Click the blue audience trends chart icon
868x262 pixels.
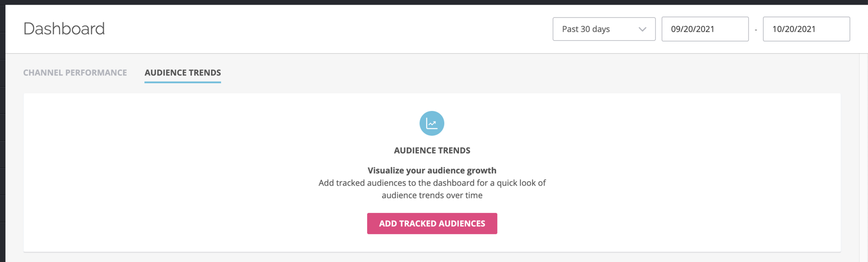click(432, 123)
